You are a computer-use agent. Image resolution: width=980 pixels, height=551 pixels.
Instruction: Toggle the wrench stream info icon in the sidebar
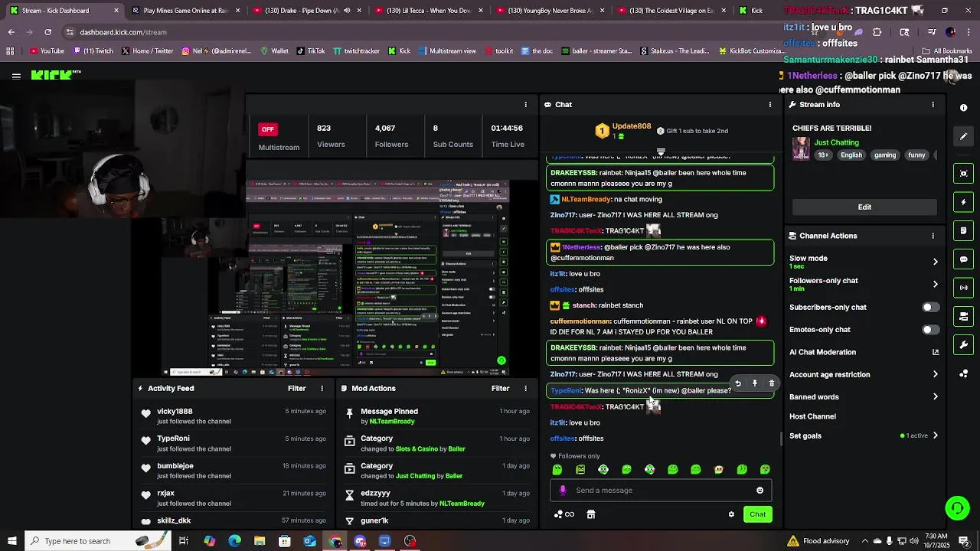coord(963,345)
